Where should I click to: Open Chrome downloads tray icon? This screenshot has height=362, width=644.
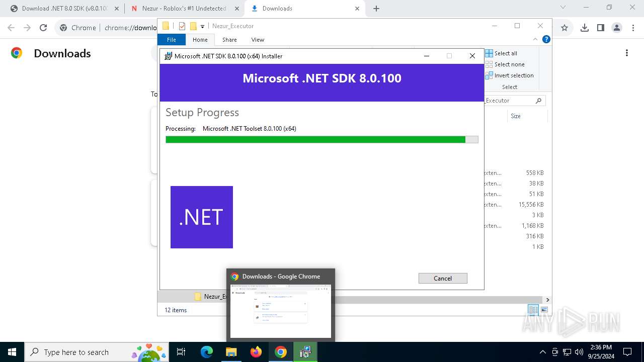click(585, 28)
